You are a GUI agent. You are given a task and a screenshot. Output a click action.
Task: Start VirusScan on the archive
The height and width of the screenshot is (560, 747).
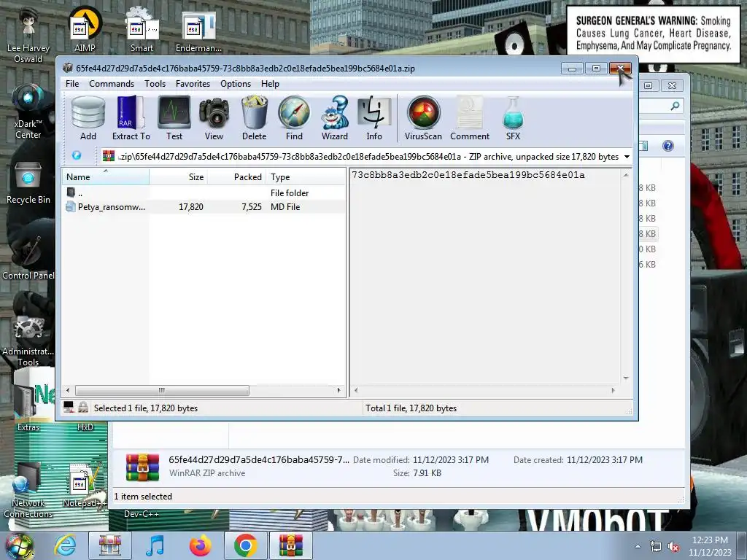coord(423,118)
